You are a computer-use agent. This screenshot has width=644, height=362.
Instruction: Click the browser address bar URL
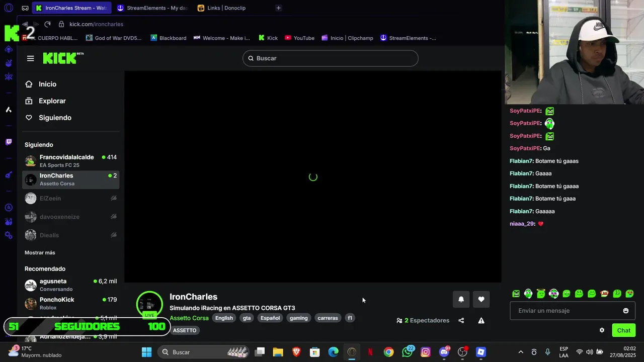(x=96, y=24)
